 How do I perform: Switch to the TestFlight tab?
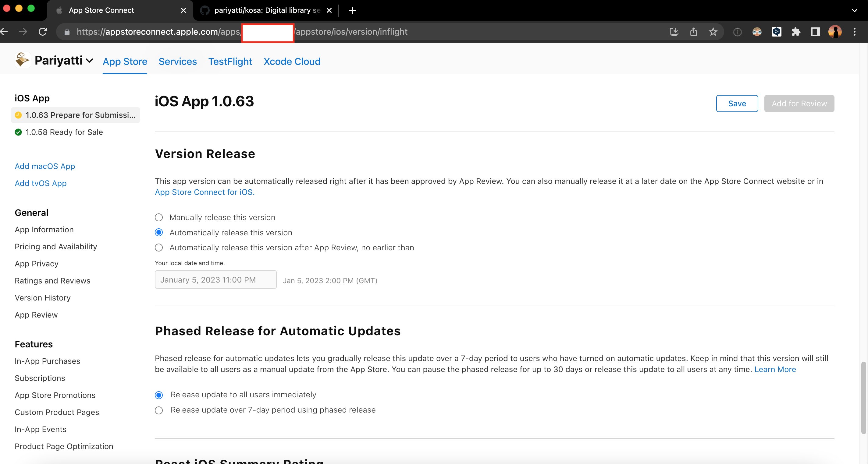230,62
